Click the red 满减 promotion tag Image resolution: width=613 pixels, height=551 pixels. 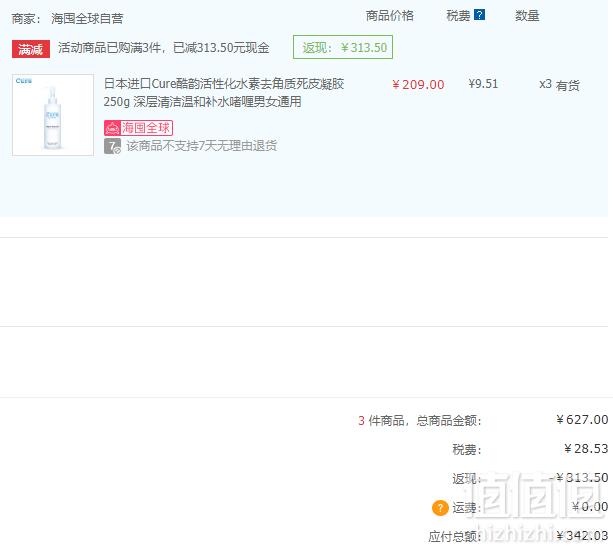31,49
